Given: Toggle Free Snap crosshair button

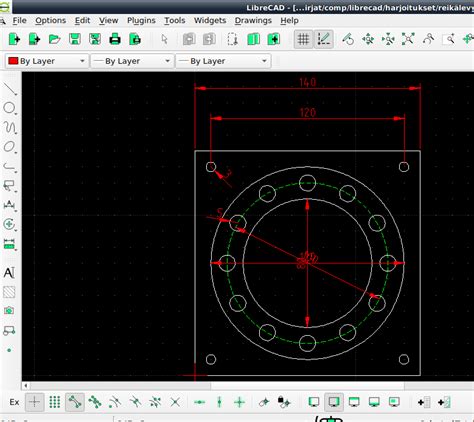Looking at the screenshot, I should click(34, 402).
